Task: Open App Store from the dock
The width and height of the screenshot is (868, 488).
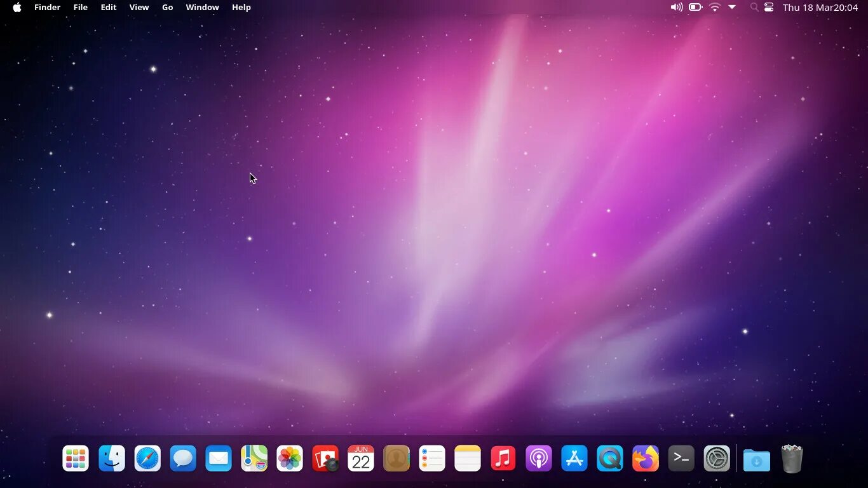Action: click(574, 458)
